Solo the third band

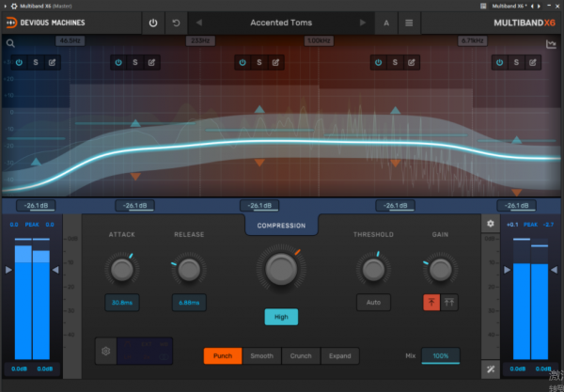click(259, 63)
